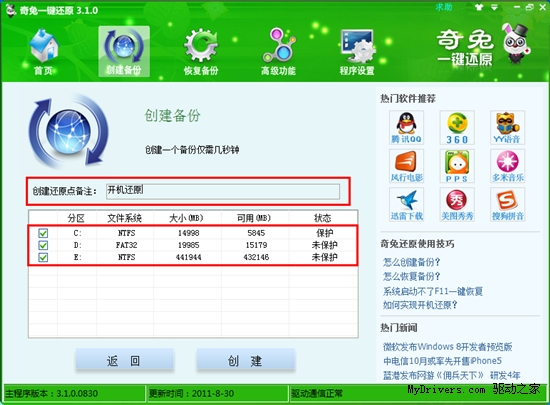Open the 如何实现开机还原? link
Viewport: 550px width, 405px height.
tap(420, 305)
